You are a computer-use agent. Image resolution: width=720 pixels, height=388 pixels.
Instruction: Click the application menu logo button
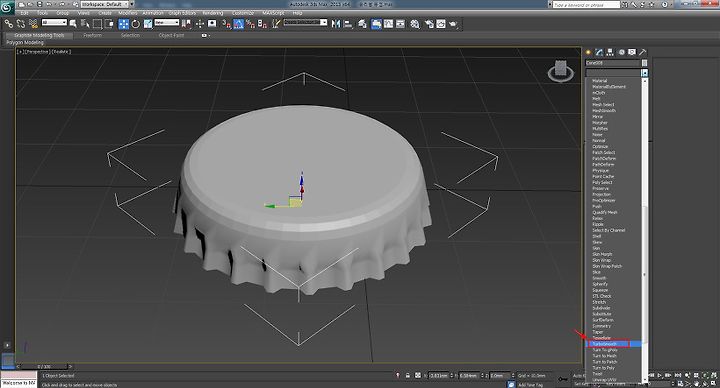7,7
